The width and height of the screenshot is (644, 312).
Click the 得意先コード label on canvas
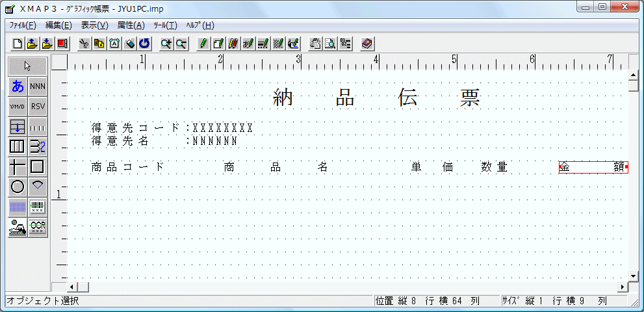[136, 128]
